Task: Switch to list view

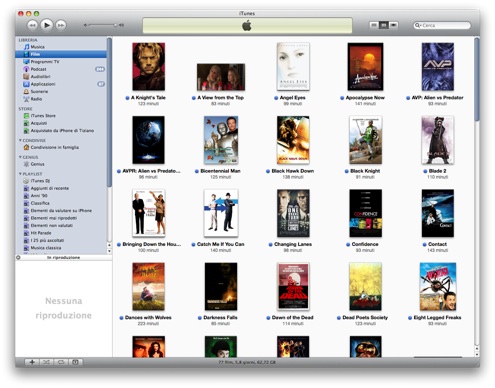Action: [374, 25]
